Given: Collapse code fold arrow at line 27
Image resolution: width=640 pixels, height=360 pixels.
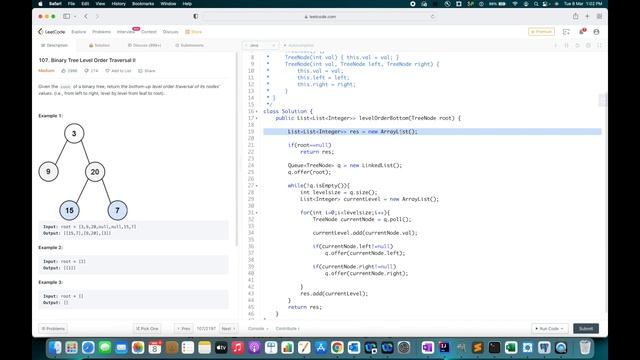Looking at the screenshot, I should (x=257, y=186).
